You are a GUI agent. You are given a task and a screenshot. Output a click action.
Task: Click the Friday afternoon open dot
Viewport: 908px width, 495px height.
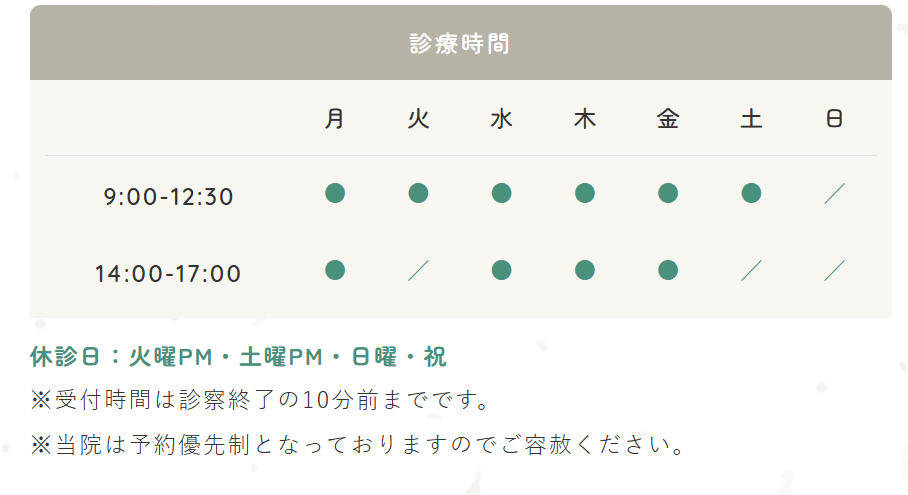[668, 270]
